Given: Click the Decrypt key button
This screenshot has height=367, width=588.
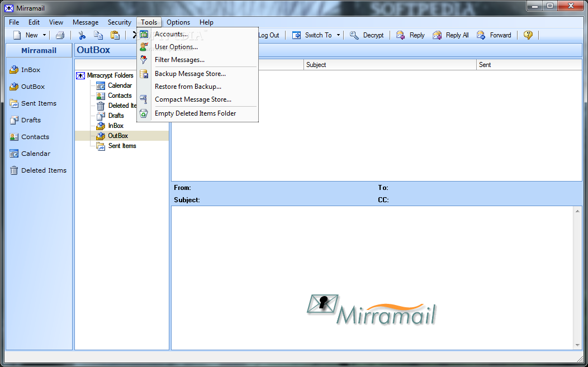Looking at the screenshot, I should [367, 35].
